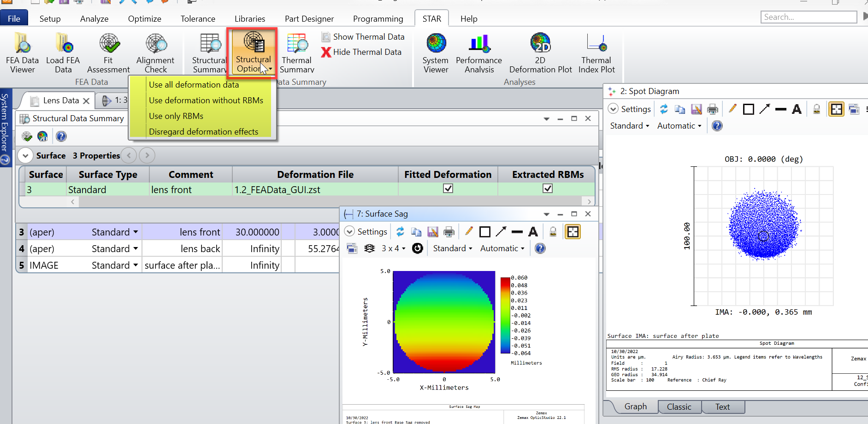Image resolution: width=868 pixels, height=424 pixels.
Task: Open System Explorer side panel
Action: [x=5, y=128]
